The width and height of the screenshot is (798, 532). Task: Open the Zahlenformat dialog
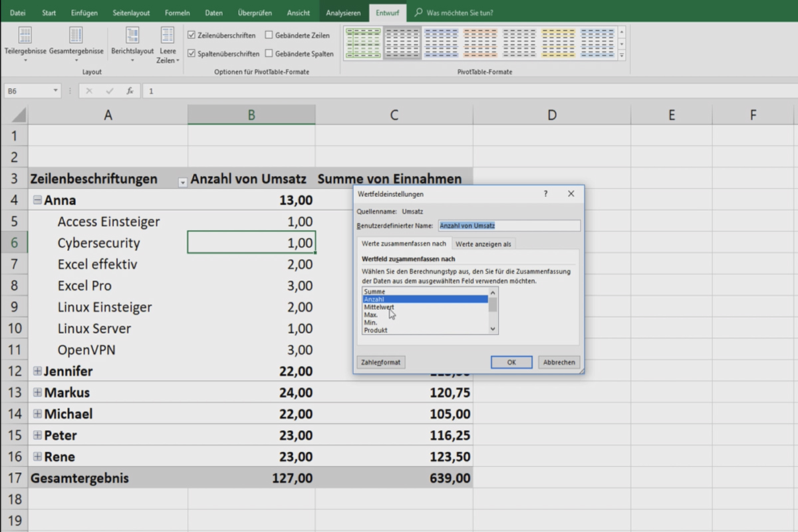pyautogui.click(x=380, y=362)
